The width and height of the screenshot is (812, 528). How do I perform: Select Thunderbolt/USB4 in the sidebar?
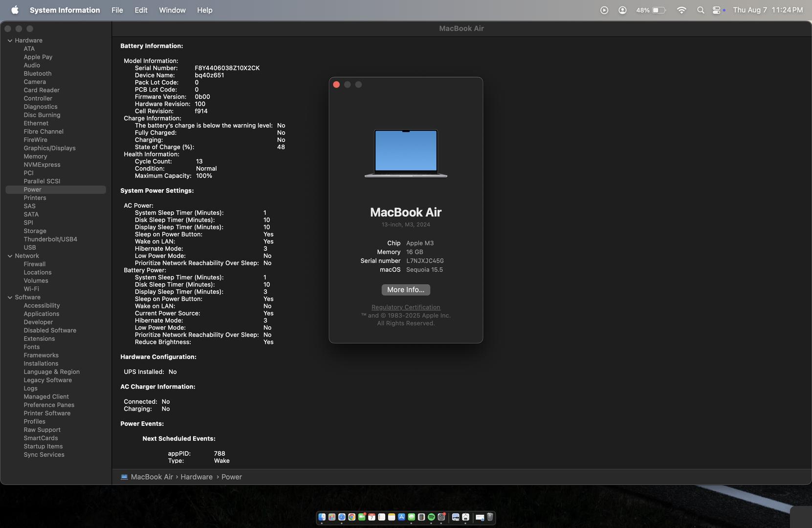[50, 240]
